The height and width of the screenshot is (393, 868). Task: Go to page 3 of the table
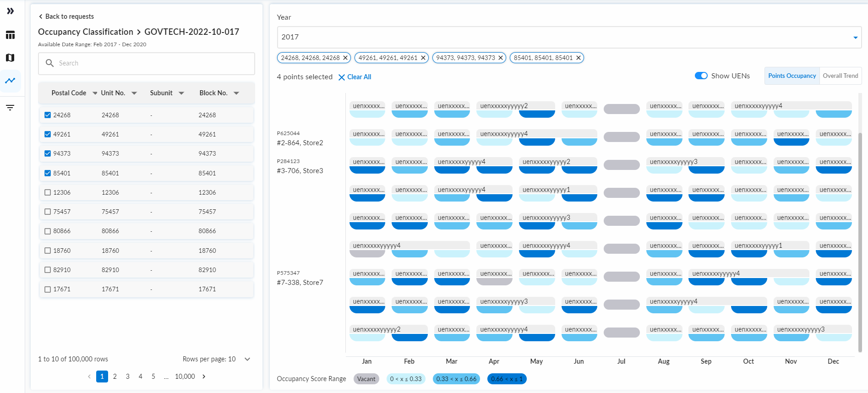[x=128, y=377]
